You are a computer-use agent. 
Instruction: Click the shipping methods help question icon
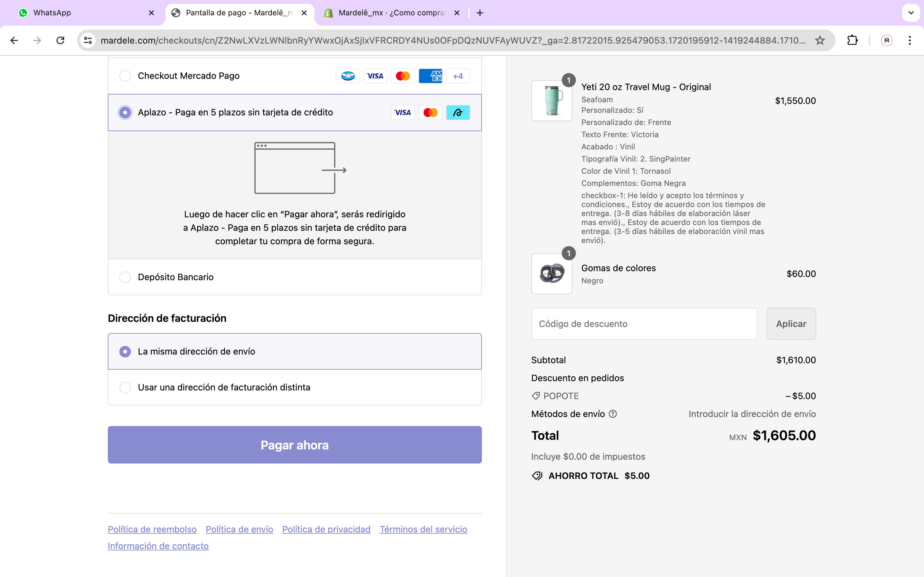(612, 414)
